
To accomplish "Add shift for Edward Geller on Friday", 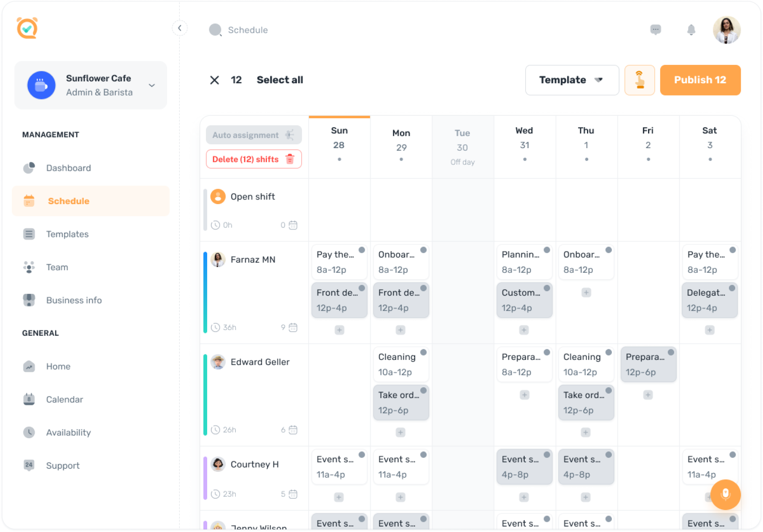I will click(648, 395).
